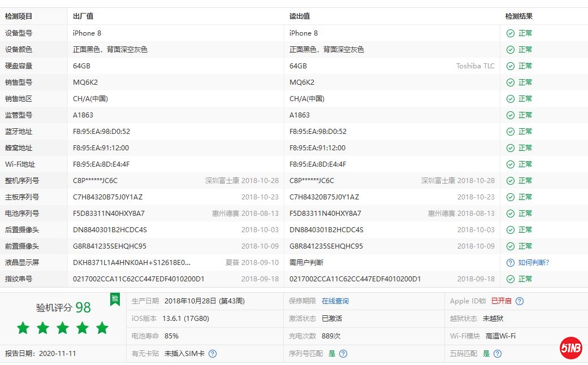This screenshot has height=365, width=588.
Task: Open the 如何判断? link for the LCD screen
Action: (x=533, y=263)
